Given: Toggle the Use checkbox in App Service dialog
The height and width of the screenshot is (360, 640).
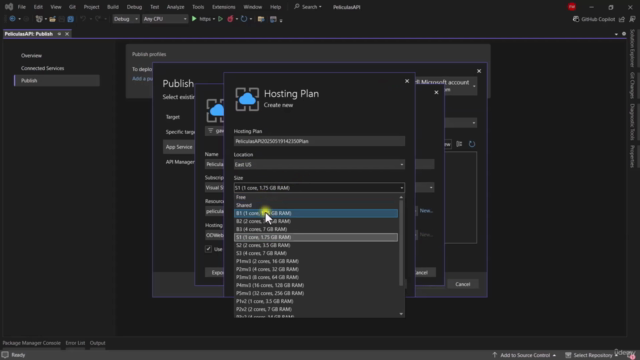Looking at the screenshot, I should click(x=209, y=249).
